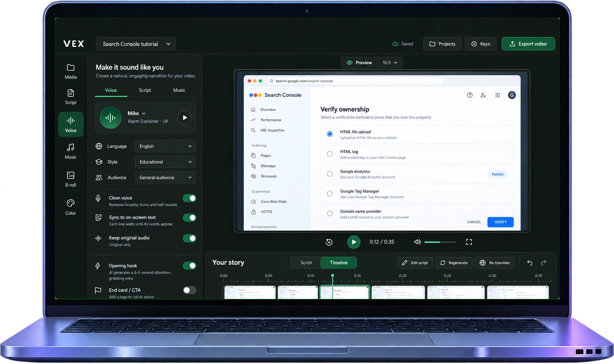Disable the Clean voice toggle
This screenshot has height=364, width=614.
pos(189,198)
